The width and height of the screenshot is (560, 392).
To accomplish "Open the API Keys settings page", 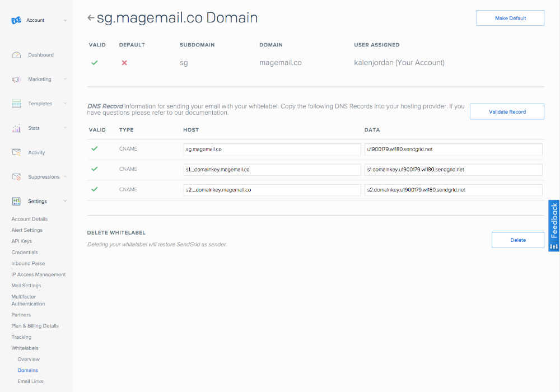I will [x=21, y=241].
